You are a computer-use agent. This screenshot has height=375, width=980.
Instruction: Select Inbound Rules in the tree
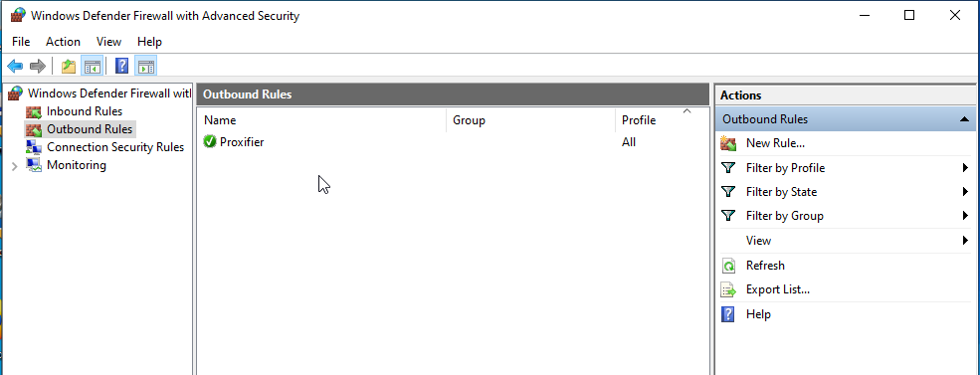click(85, 111)
